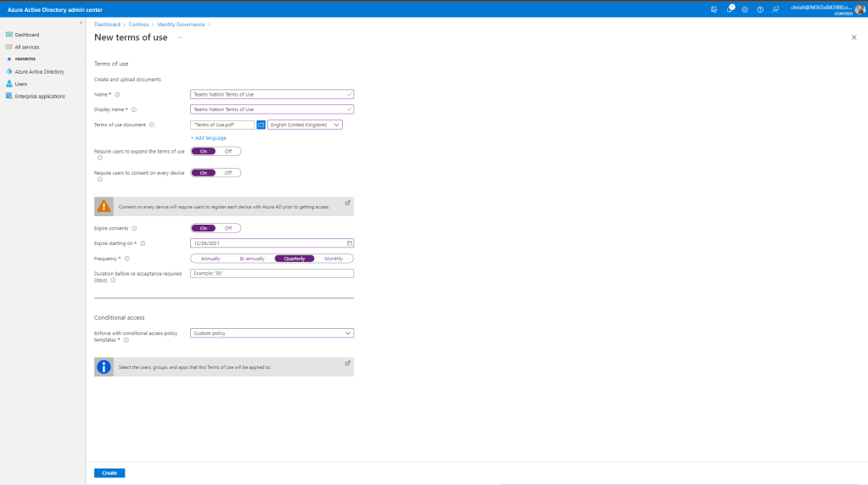Browse for terms of use file

(261, 125)
